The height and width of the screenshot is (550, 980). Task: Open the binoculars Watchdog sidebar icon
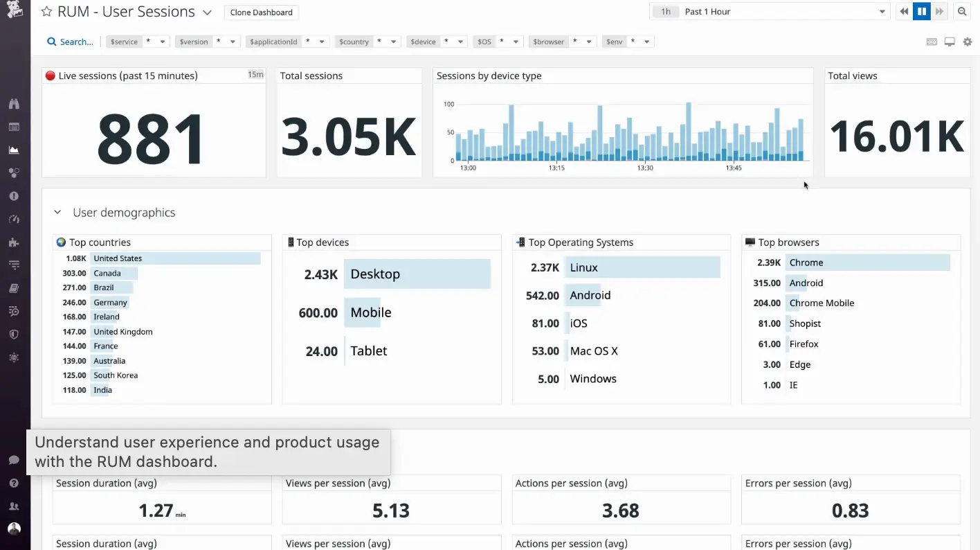[14, 104]
